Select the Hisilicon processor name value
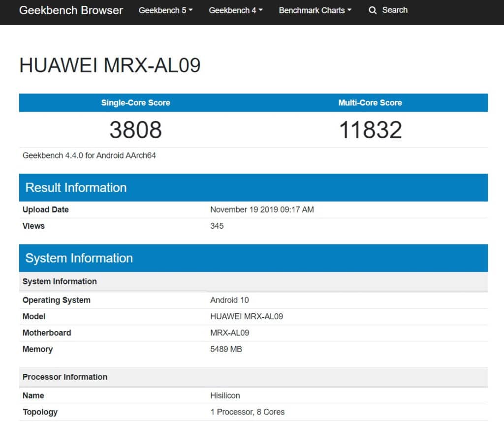 (225, 395)
